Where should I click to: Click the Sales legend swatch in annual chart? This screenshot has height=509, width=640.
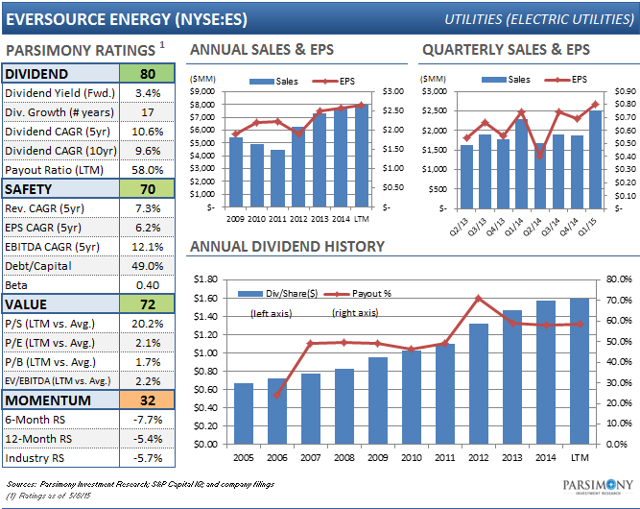click(261, 82)
